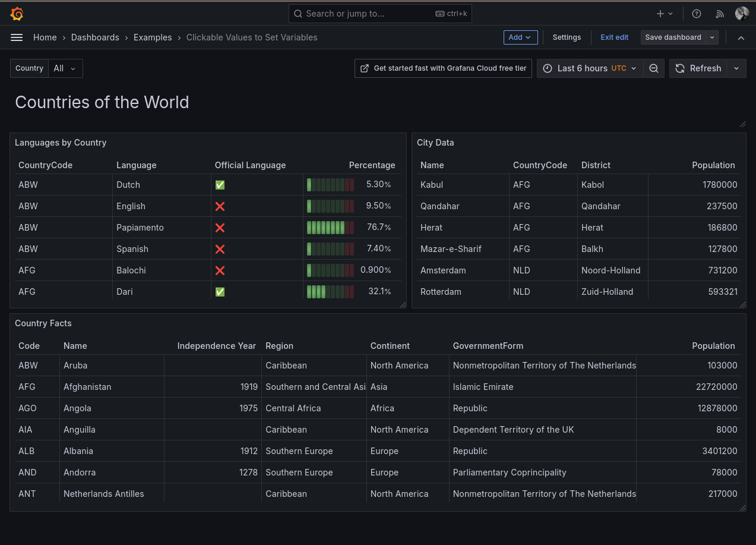Click the Search or jump to input field
Viewport: 756px width, 545px height.
380,13
